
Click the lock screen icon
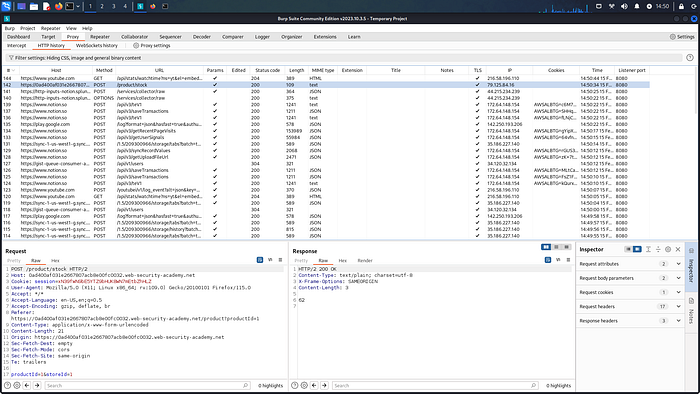[x=681, y=6]
